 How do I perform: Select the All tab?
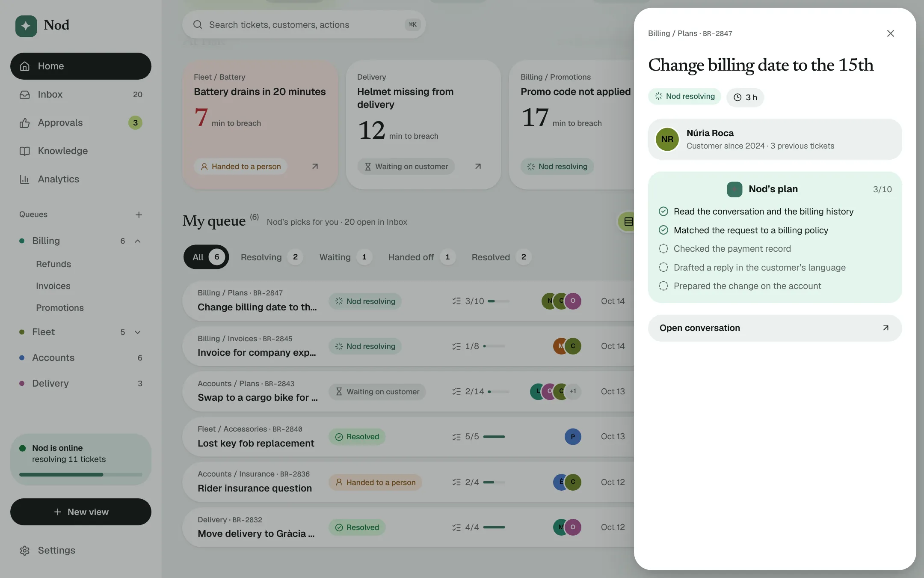206,257
